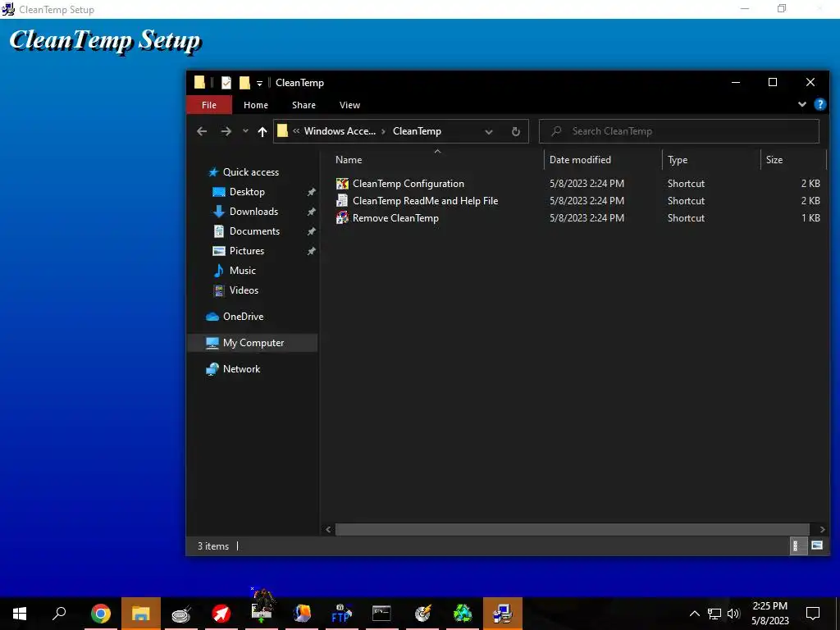Unpin Desktop via its pin icon
The width and height of the screenshot is (840, 630).
pos(311,192)
